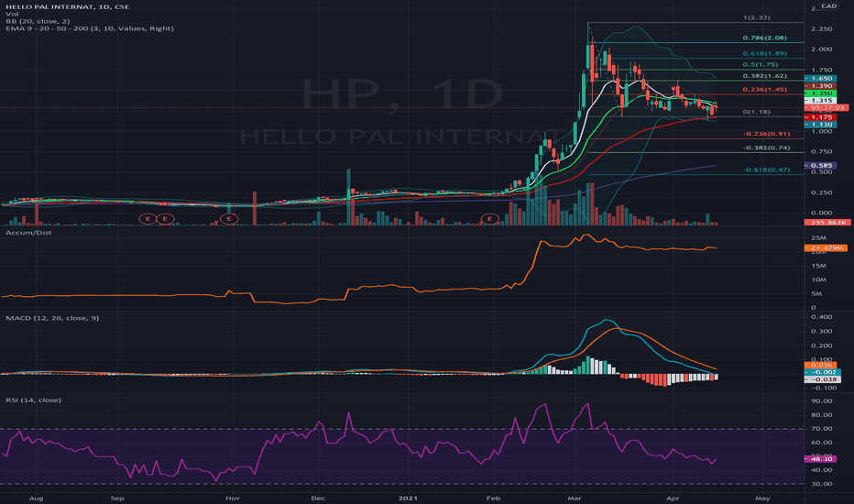This screenshot has height=504, width=854.
Task: Click the May label on time axis
Action: click(762, 498)
